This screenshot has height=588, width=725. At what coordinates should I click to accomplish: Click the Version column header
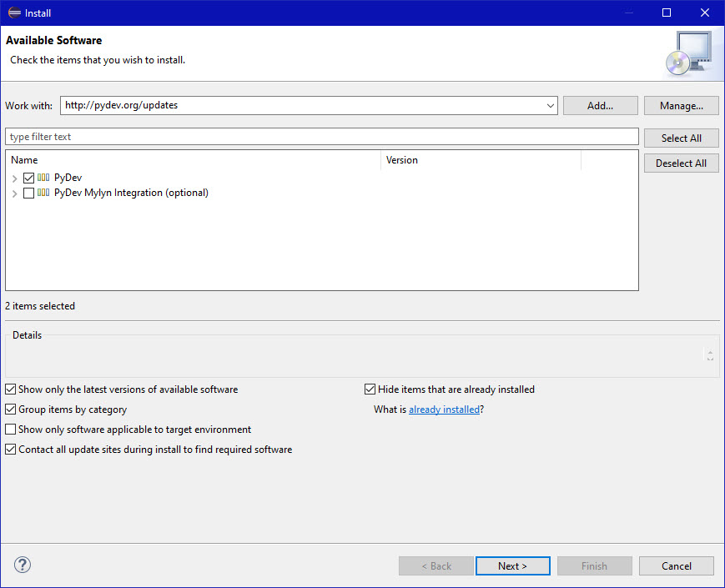coord(480,160)
